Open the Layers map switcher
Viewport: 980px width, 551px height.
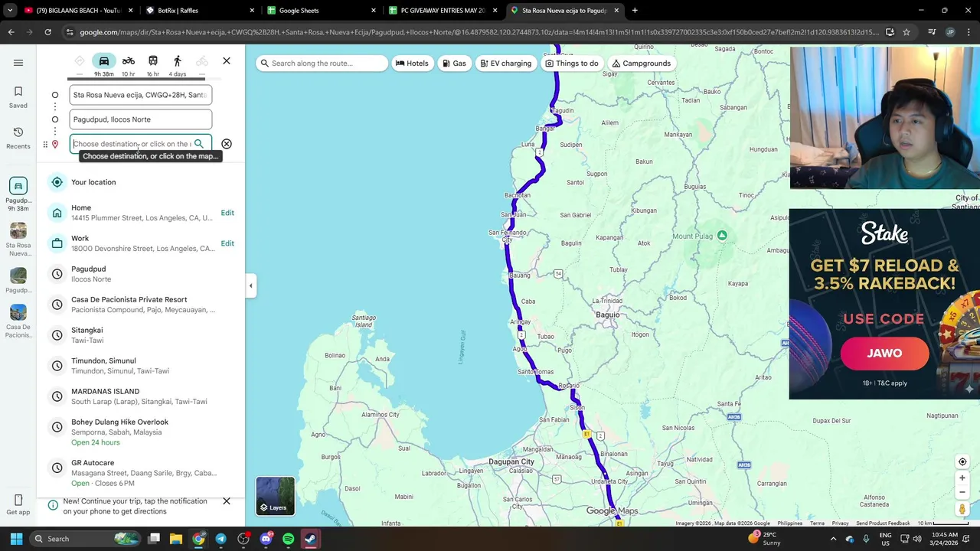(275, 496)
